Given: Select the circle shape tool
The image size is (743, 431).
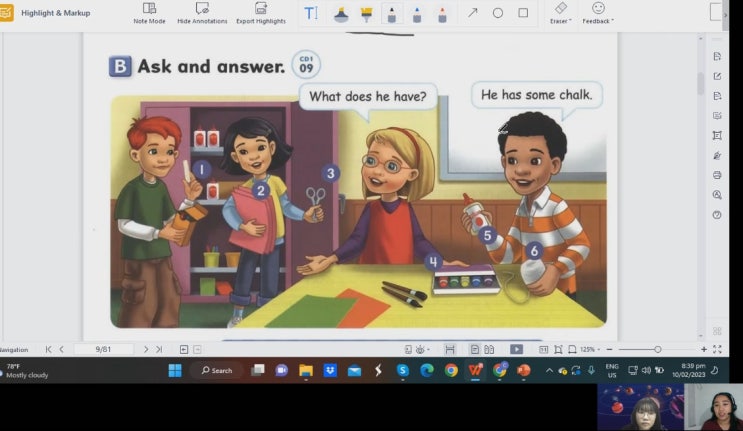Looking at the screenshot, I should 498,13.
